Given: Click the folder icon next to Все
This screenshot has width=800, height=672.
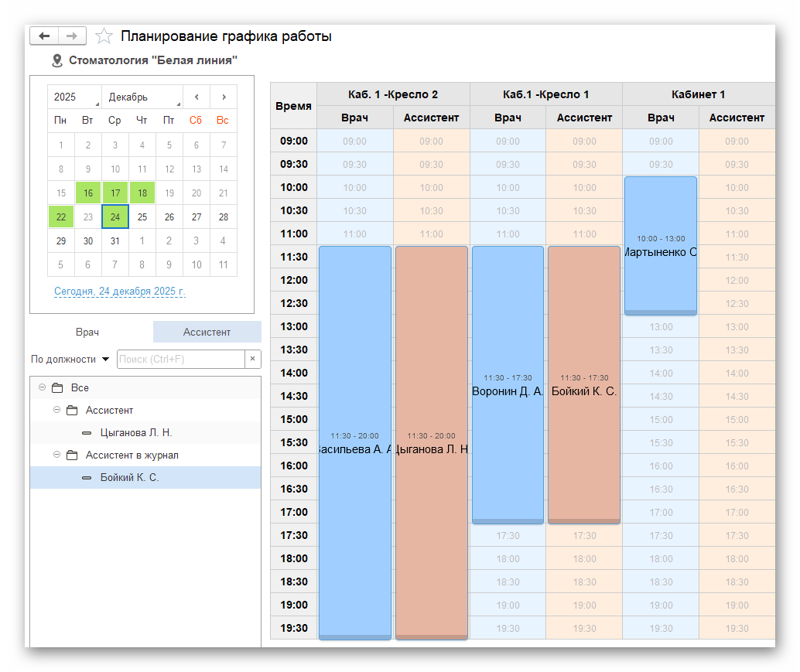Looking at the screenshot, I should (57, 388).
